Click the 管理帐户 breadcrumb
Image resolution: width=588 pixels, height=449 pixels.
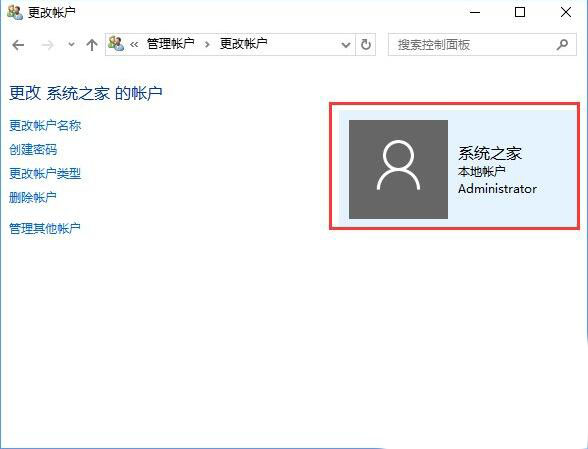click(171, 44)
